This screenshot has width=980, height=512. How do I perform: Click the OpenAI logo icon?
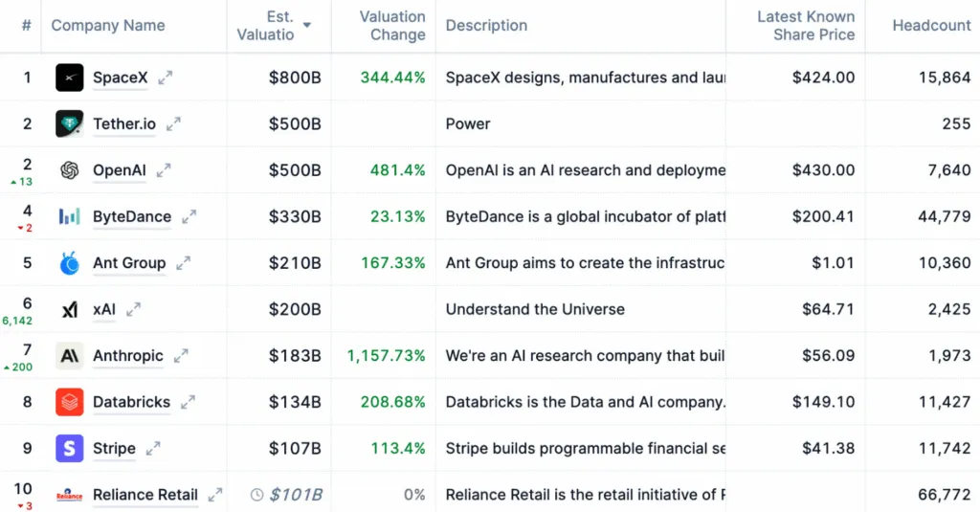tap(70, 170)
